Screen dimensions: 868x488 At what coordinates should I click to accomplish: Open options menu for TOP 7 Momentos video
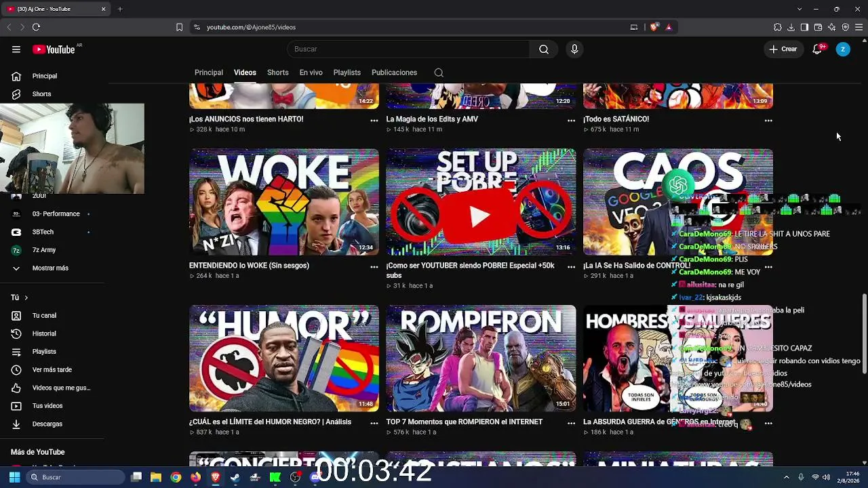click(571, 423)
